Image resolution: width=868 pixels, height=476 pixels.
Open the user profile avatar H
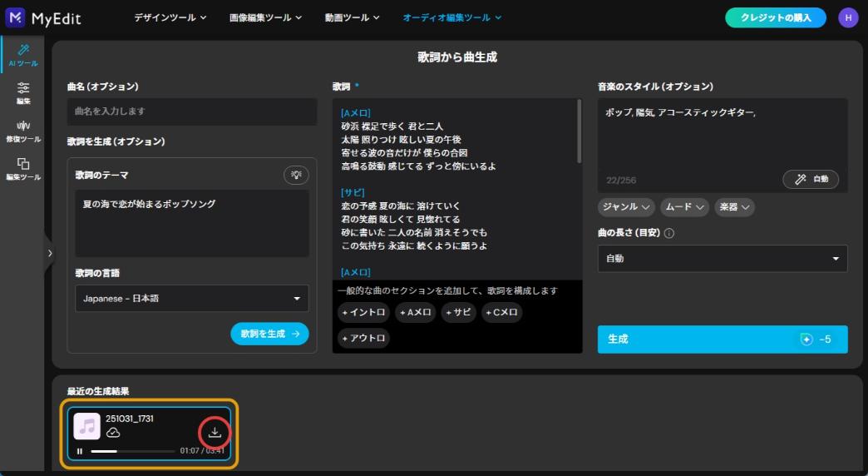coord(848,17)
